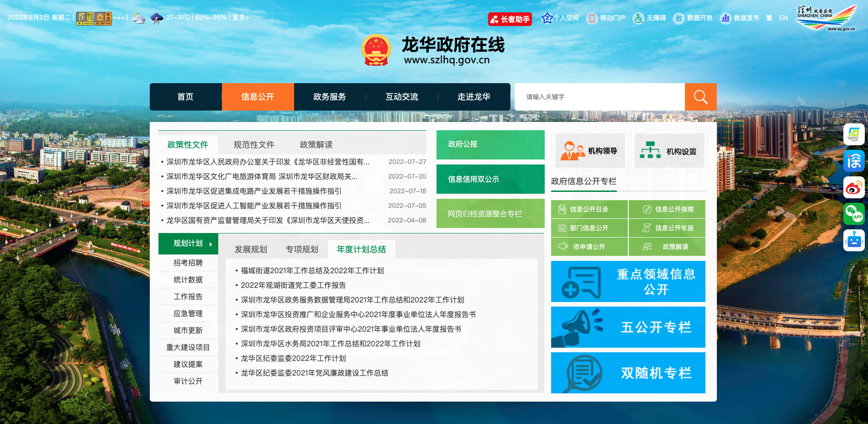Viewport: 868px width, 424px height.
Task: Open 城市更新 in the side menu
Action: 188,330
